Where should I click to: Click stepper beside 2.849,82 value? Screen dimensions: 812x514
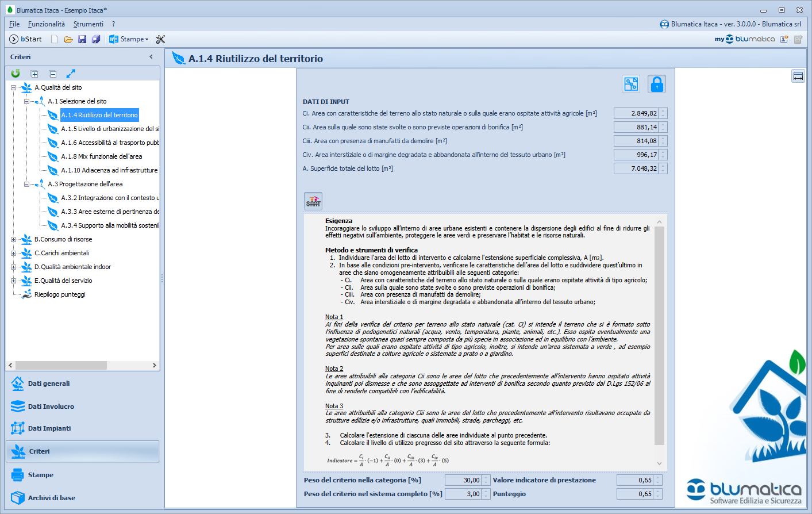click(x=663, y=113)
